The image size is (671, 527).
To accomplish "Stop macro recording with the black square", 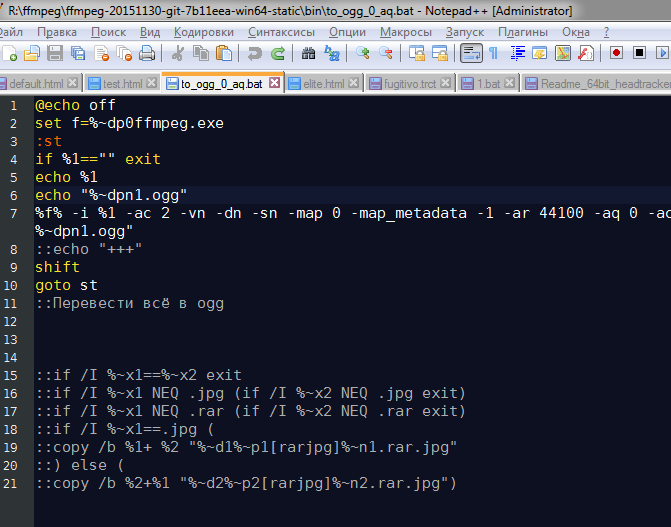I will (639, 53).
